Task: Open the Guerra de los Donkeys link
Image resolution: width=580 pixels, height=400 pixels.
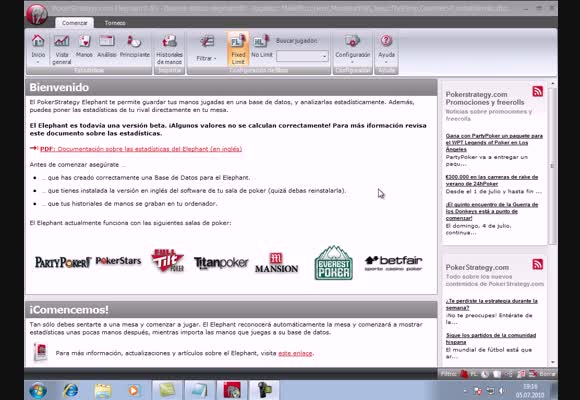Action: coord(492,211)
